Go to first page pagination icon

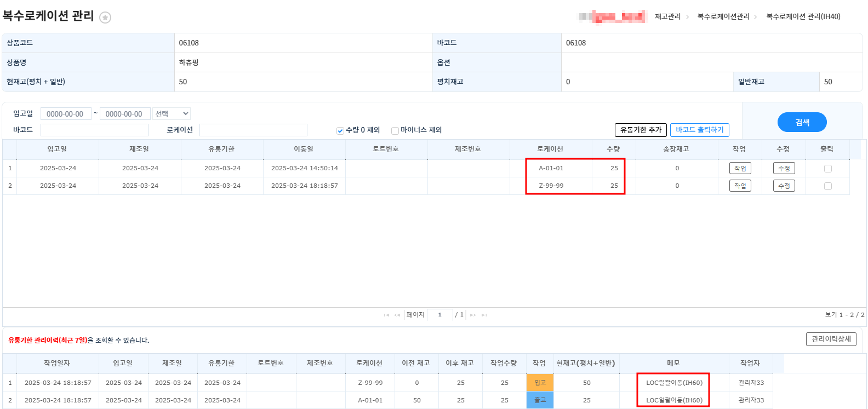tap(386, 315)
